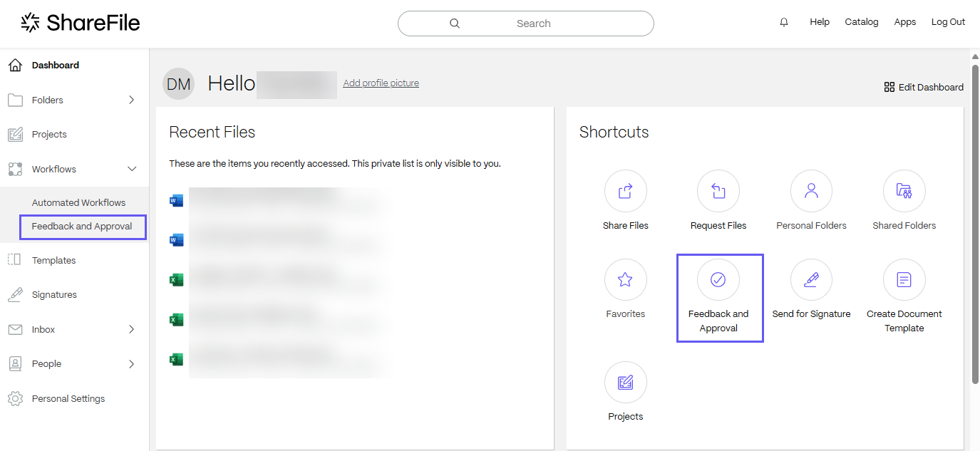Open the Catalog link

tap(862, 22)
